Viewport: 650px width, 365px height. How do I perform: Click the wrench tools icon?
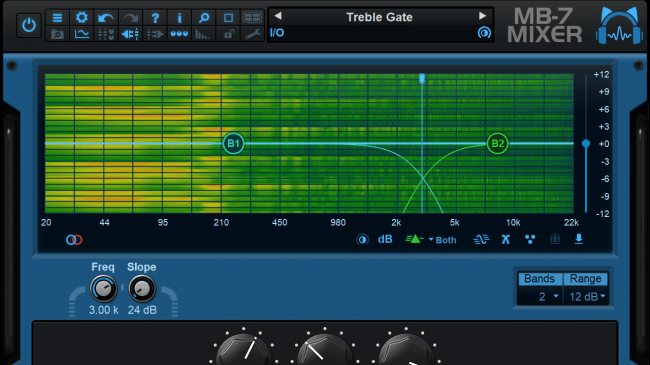tap(252, 34)
